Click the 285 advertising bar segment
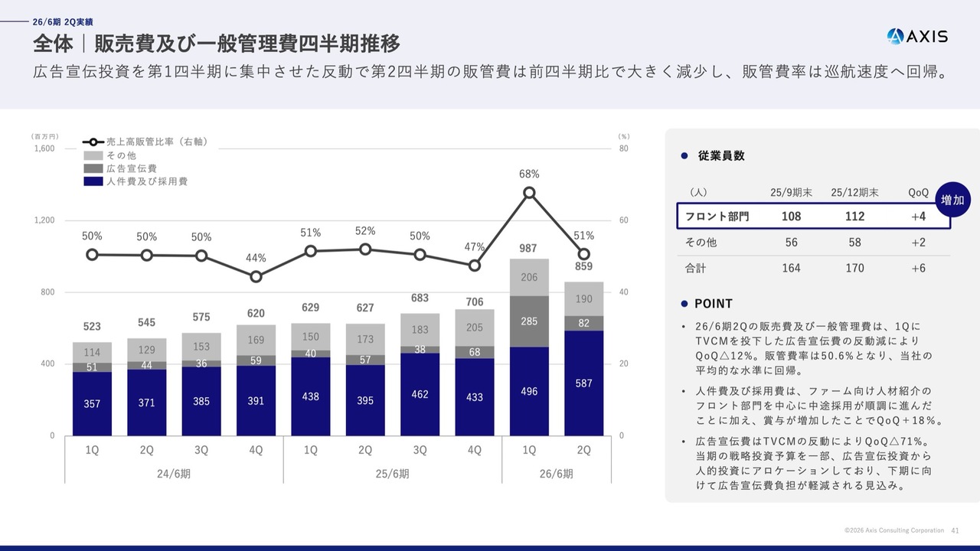Screen dimensions: 980x551 pyautogui.click(x=529, y=321)
